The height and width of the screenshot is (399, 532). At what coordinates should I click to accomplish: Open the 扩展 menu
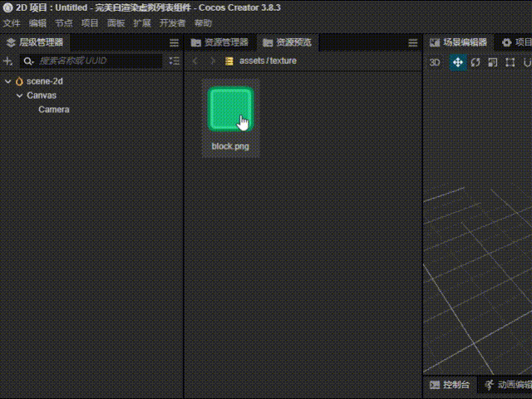coord(142,23)
